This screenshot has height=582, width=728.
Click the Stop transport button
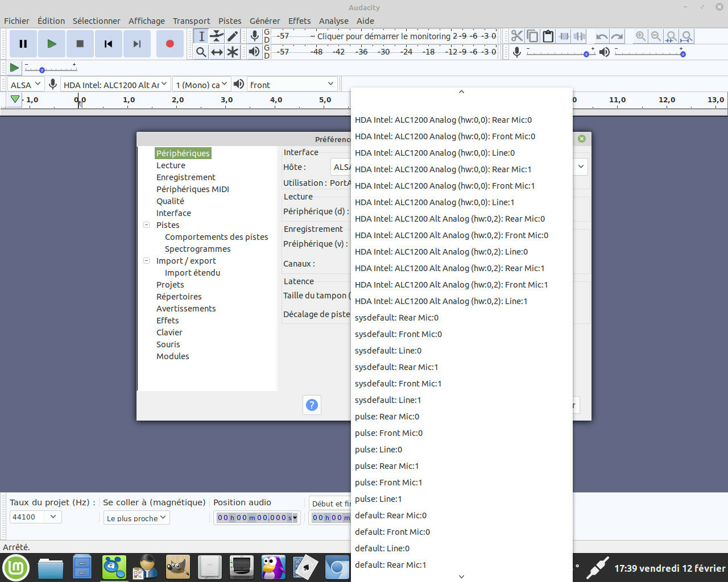pyautogui.click(x=80, y=44)
